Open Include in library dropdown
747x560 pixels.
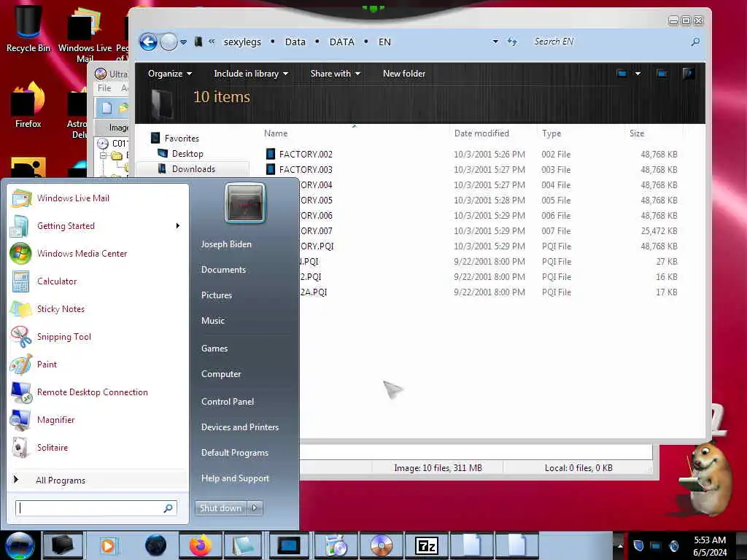(251, 74)
